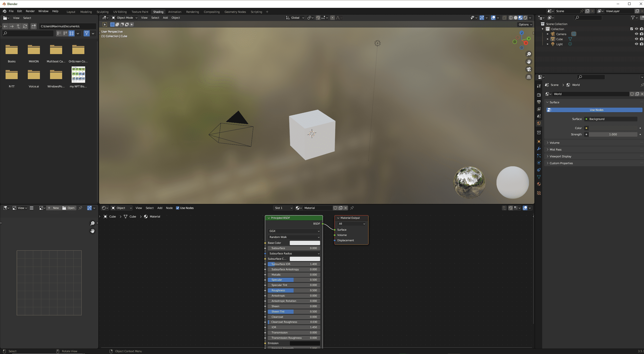Switch to the Geometry Nodes workspace tab
This screenshot has height=354, width=644.
pos(235,12)
